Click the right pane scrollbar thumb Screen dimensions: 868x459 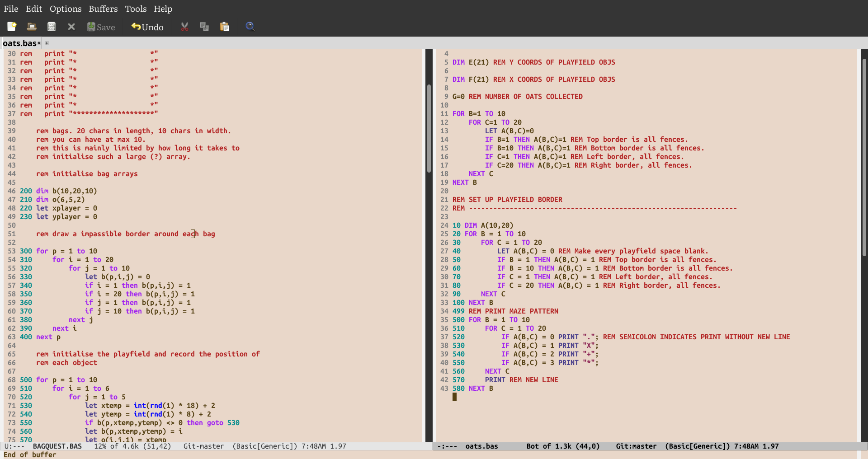pyautogui.click(x=864, y=158)
